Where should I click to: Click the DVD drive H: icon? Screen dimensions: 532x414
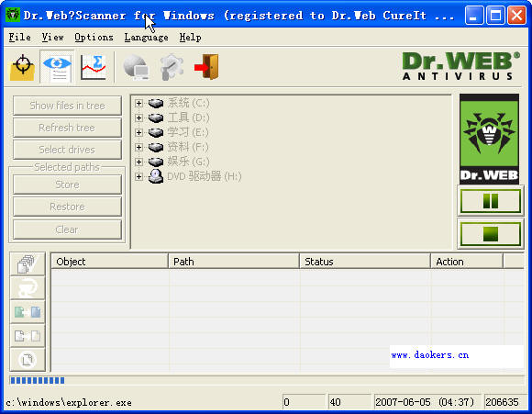(156, 176)
